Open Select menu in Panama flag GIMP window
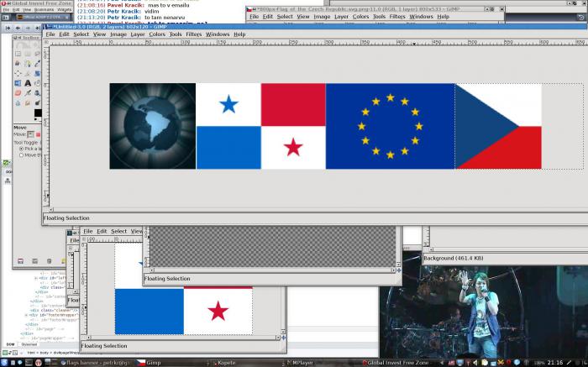This screenshot has height=367, width=588. 119,231
